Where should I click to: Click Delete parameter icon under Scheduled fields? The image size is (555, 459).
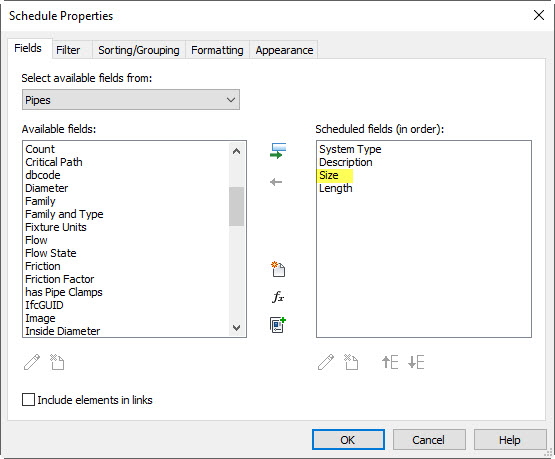tap(351, 362)
